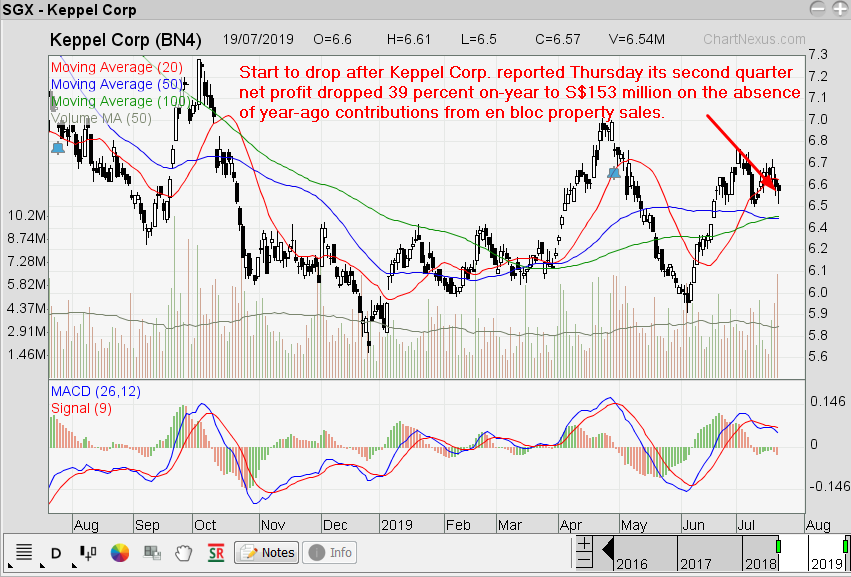Select 2017 in the year timeline bar
This screenshot has width=851, height=577.
(x=695, y=561)
